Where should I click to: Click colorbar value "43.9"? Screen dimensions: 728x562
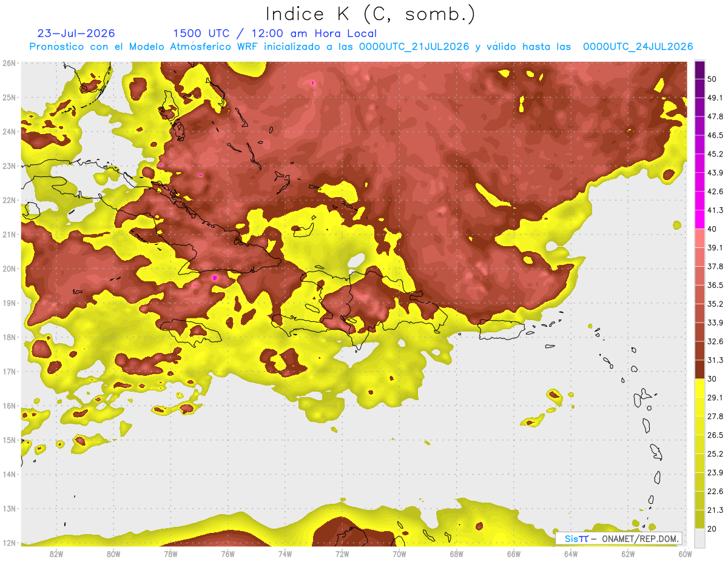coord(715,172)
